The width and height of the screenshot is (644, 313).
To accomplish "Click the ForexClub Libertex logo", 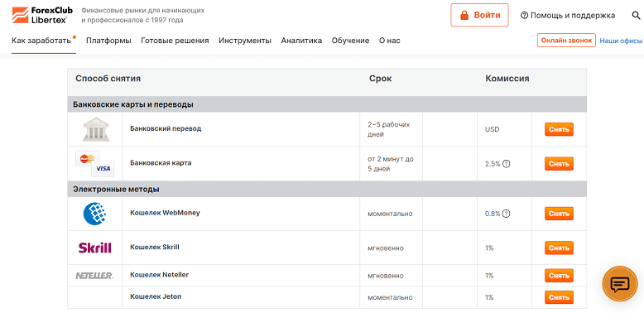I will click(x=42, y=15).
